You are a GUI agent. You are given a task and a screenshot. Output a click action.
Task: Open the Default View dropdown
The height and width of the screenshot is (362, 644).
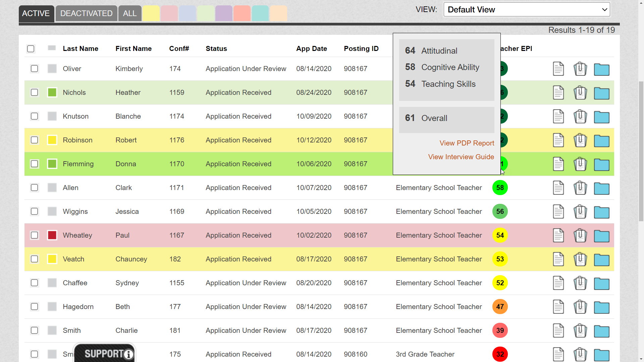click(x=527, y=10)
